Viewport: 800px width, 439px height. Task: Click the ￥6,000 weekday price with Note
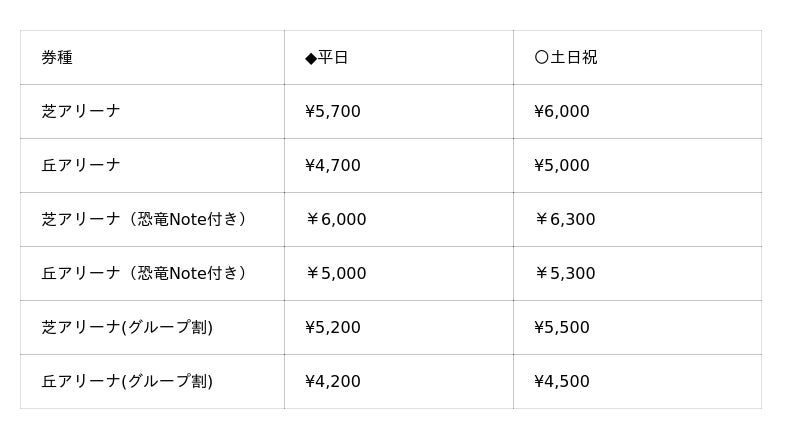click(x=336, y=220)
